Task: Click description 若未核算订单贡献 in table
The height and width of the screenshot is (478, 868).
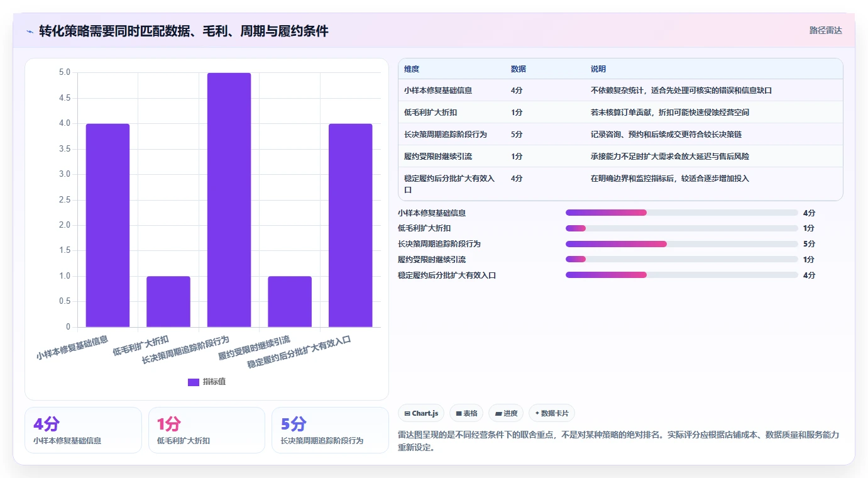Action: pyautogui.click(x=670, y=113)
